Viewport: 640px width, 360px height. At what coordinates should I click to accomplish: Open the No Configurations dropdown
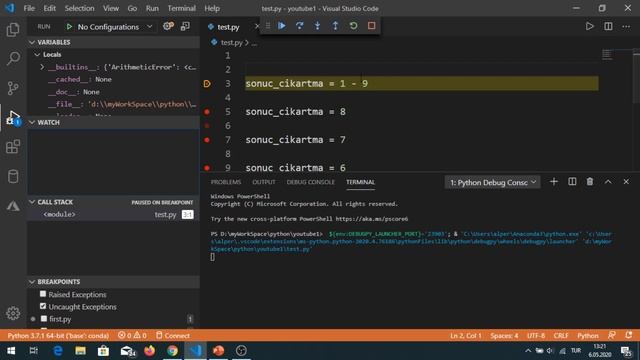point(109,27)
